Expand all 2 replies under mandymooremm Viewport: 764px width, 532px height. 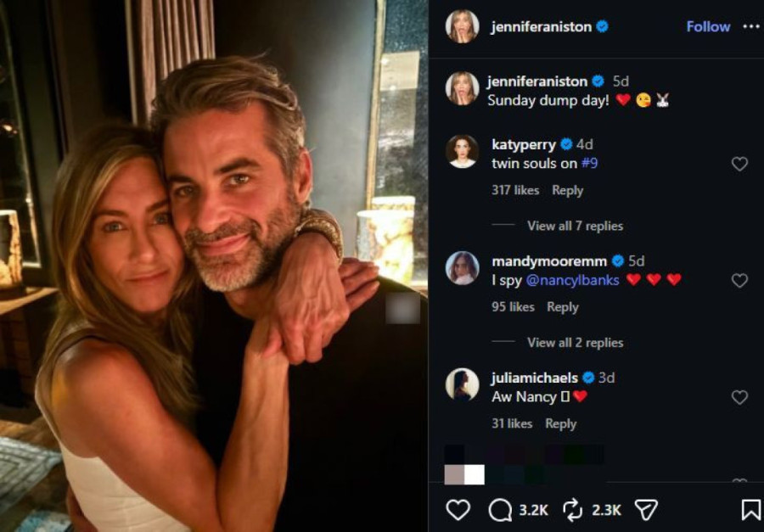575,343
